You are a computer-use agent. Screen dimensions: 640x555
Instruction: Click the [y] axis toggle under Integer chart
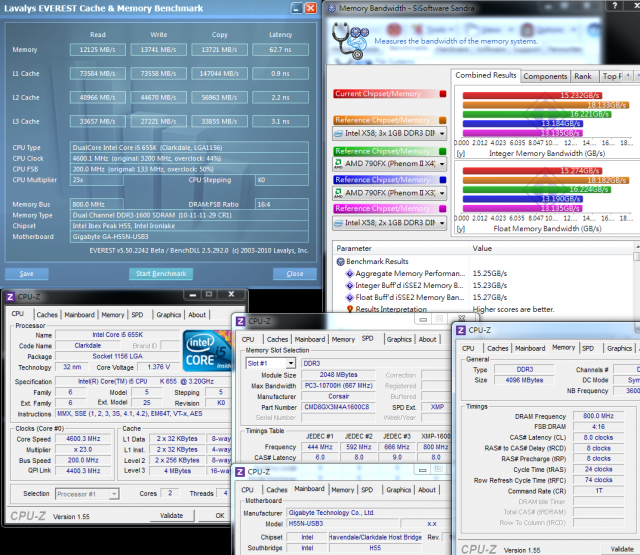461,154
